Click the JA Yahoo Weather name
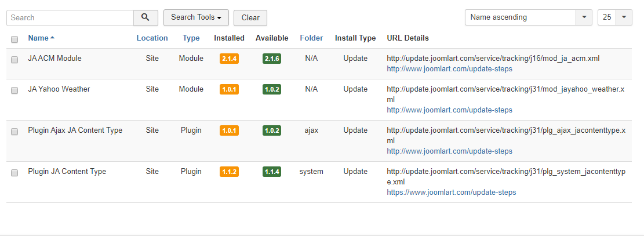The image size is (644, 236). pos(59,89)
